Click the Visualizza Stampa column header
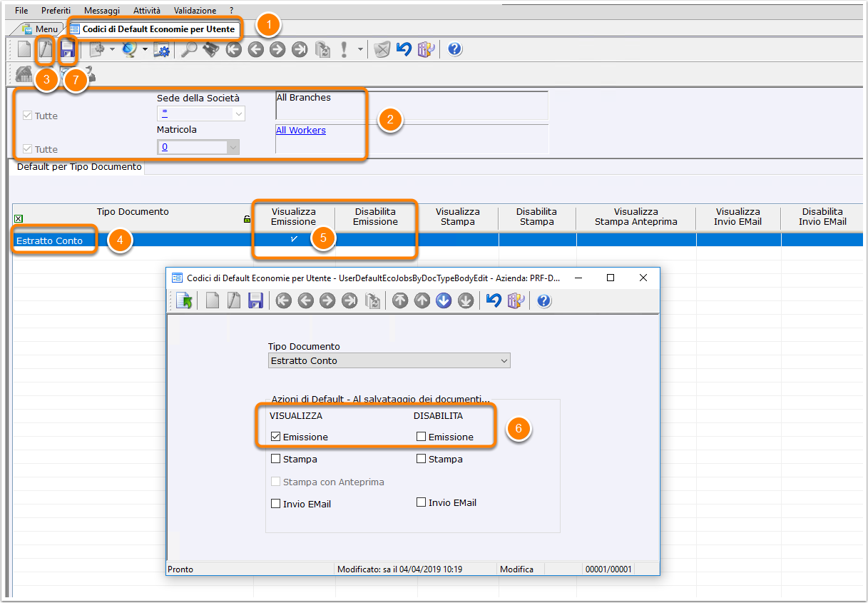This screenshot has height=603, width=868. pyautogui.click(x=458, y=216)
